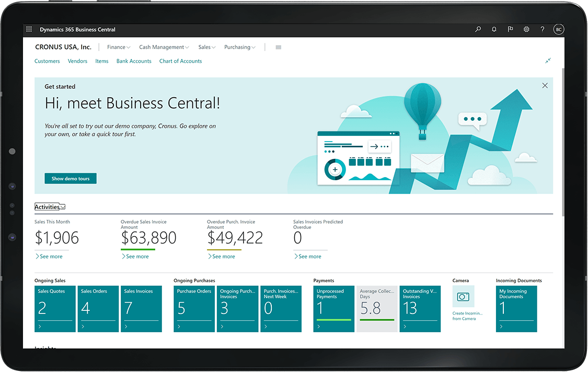Expand the Activities section chevron
This screenshot has height=372, width=588.
[63, 207]
